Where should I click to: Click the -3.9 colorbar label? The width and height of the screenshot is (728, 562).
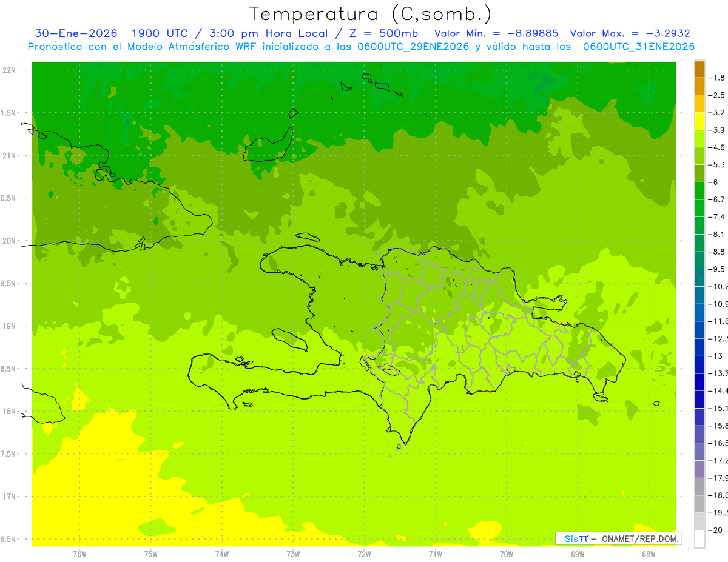(718, 130)
